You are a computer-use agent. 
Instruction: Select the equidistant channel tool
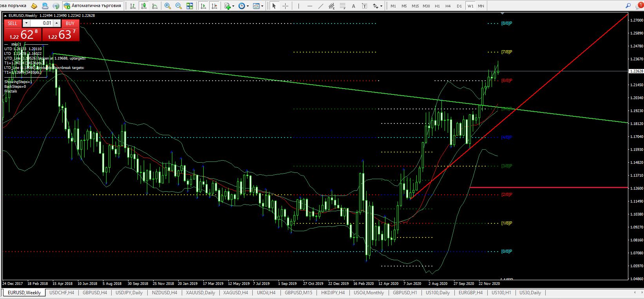point(332,6)
